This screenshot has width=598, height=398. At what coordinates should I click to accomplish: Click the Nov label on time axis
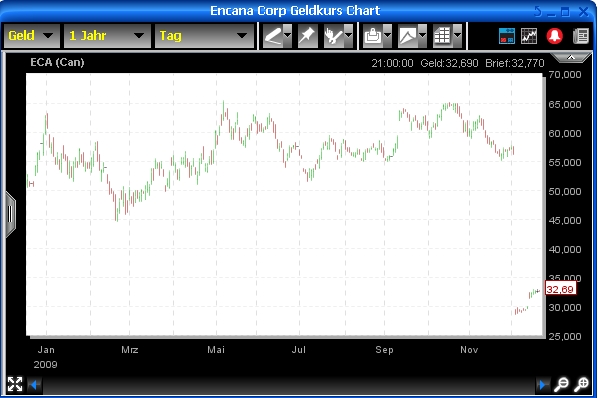click(469, 350)
